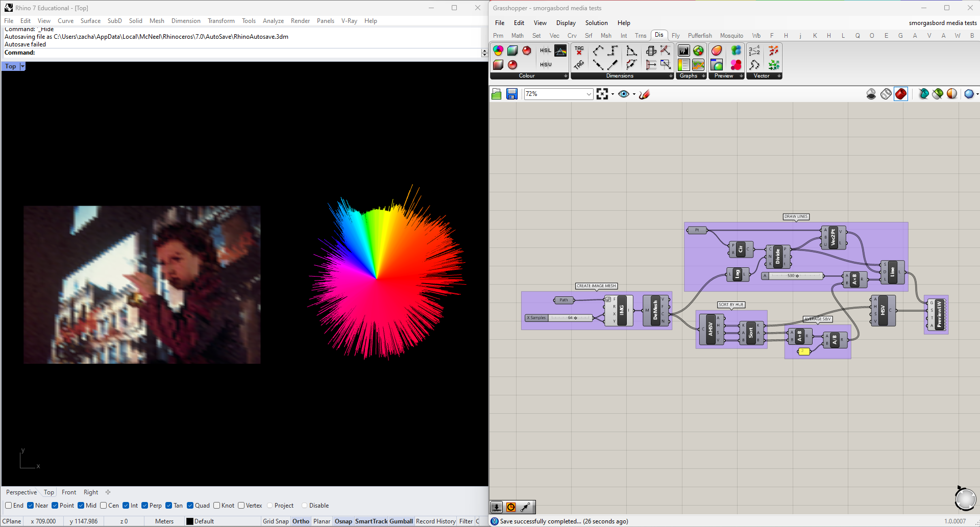
Task: Click the red sketch brush icon
Action: 644,94
